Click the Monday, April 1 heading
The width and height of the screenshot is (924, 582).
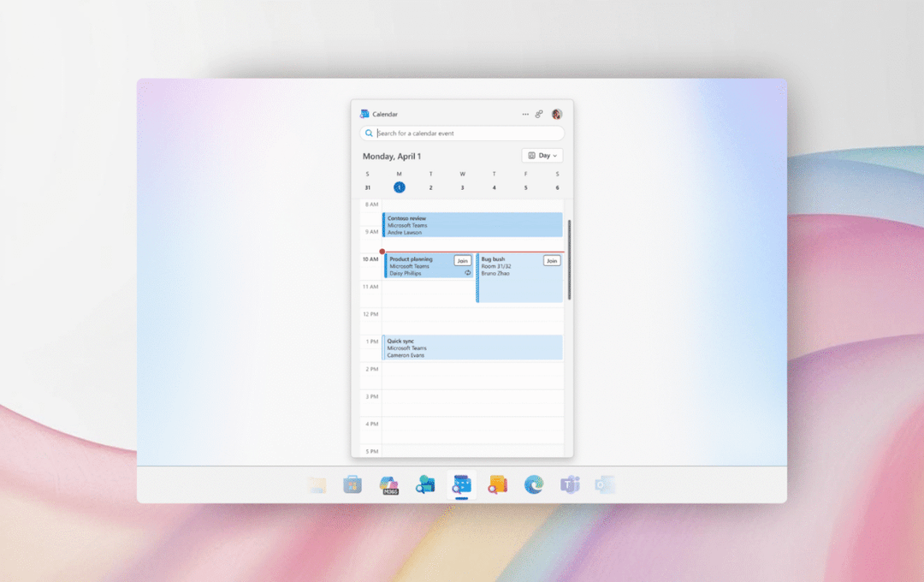coord(391,155)
